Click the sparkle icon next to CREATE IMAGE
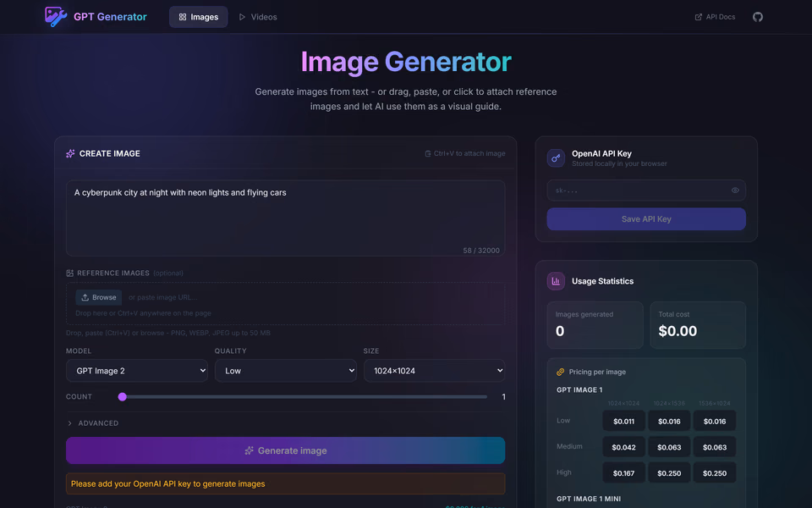 point(70,153)
